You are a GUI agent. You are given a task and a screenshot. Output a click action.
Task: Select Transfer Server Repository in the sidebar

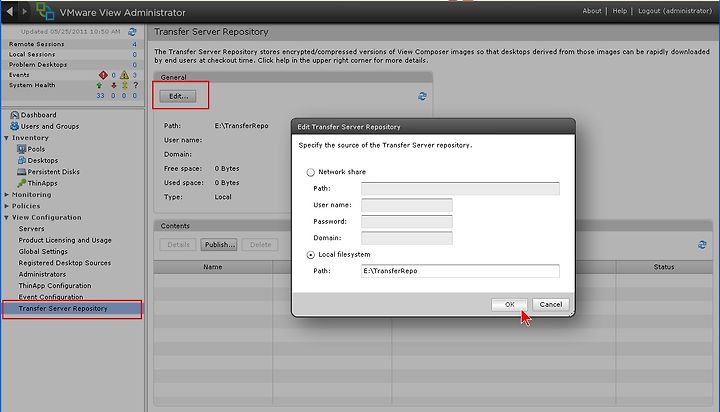click(72, 309)
